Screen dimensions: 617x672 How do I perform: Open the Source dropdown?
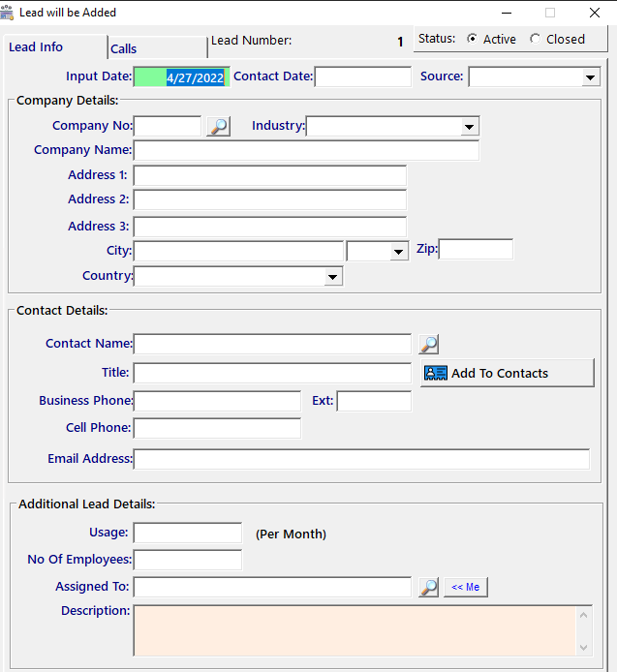[591, 77]
